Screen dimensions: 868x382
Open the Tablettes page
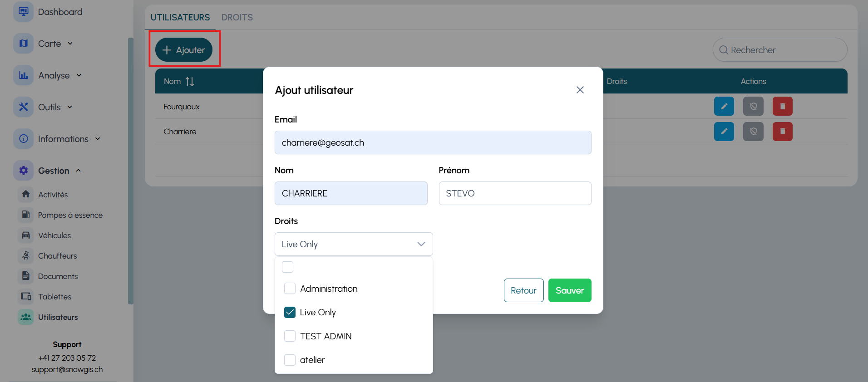point(54,297)
